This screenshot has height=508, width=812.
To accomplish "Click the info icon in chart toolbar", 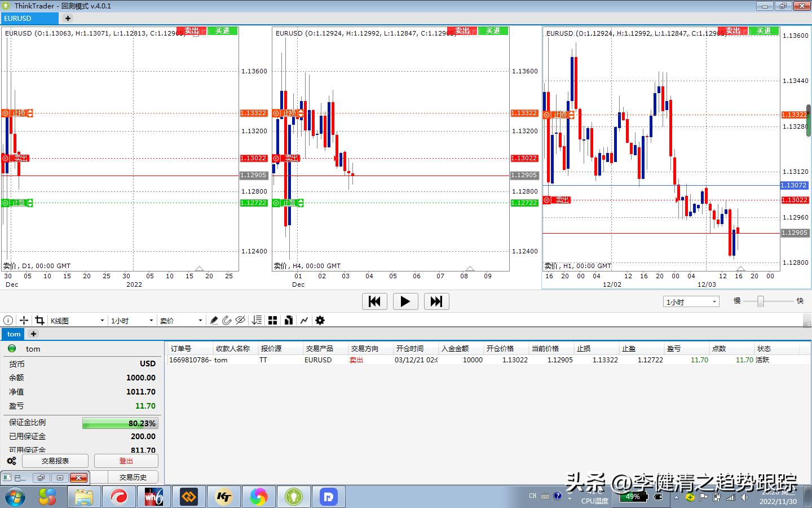I will pos(8,320).
